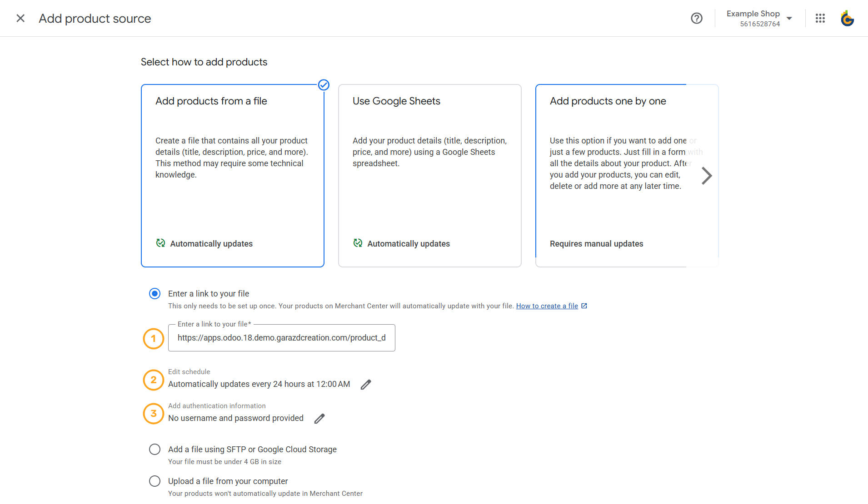This screenshot has height=504, width=868.
Task: Close the Add product source page
Action: point(20,18)
